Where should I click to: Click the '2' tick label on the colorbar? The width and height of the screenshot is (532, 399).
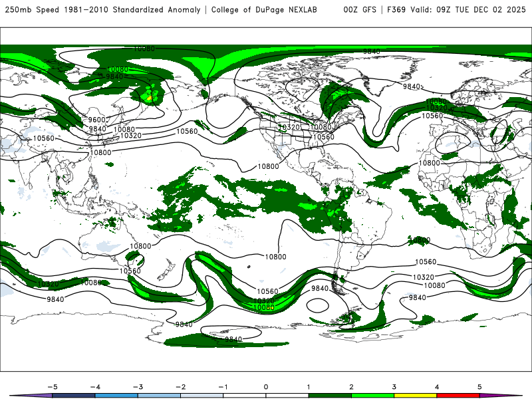click(352, 387)
